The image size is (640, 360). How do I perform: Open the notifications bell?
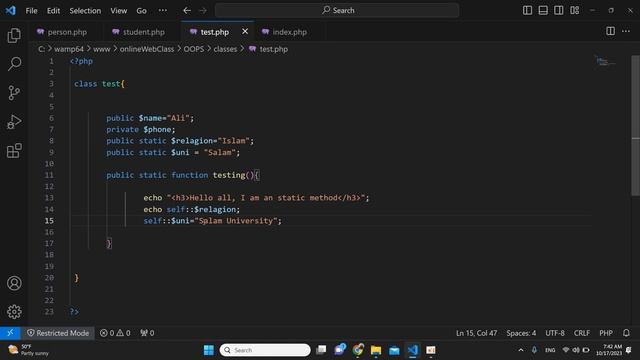click(626, 333)
